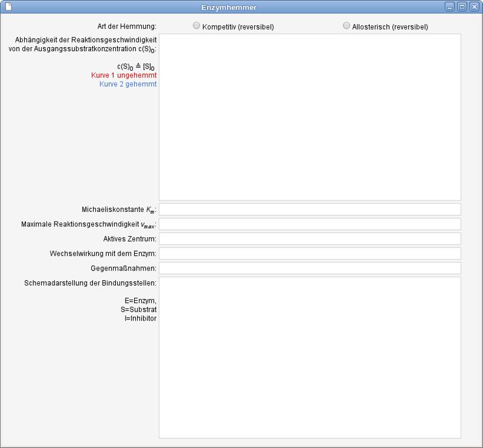Click the Art der Hemmung label

pos(127,27)
